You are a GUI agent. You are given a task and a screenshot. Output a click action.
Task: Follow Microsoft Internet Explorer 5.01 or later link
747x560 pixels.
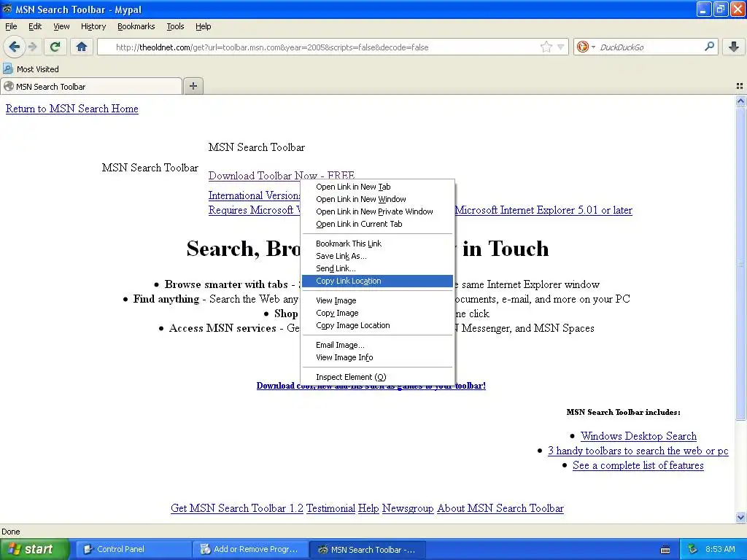(543, 210)
